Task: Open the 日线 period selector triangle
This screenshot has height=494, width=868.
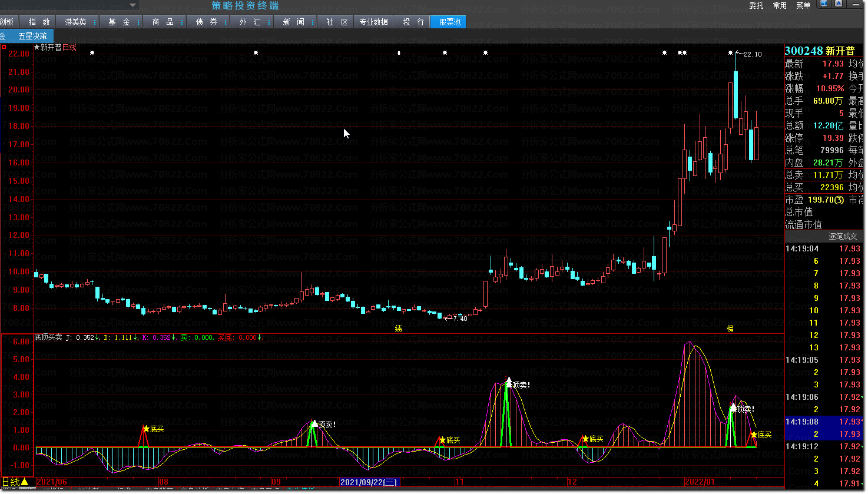Action: [x=25, y=482]
